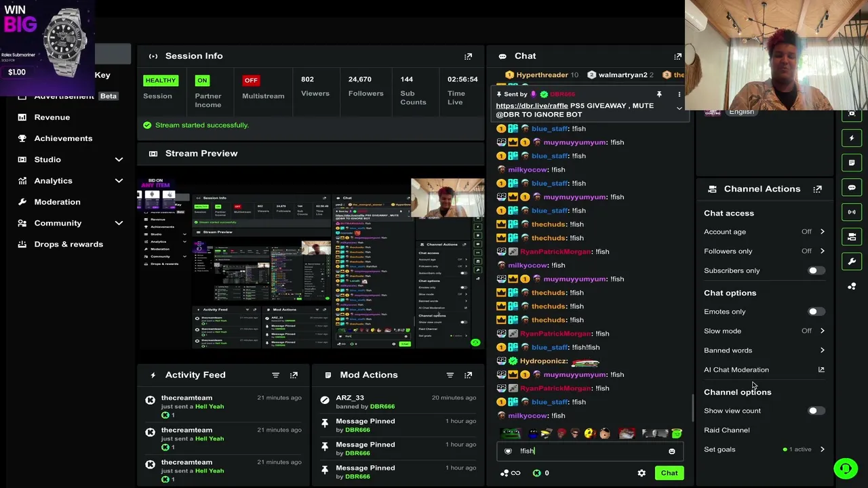Click the OFF Multistream badge

[x=251, y=81]
